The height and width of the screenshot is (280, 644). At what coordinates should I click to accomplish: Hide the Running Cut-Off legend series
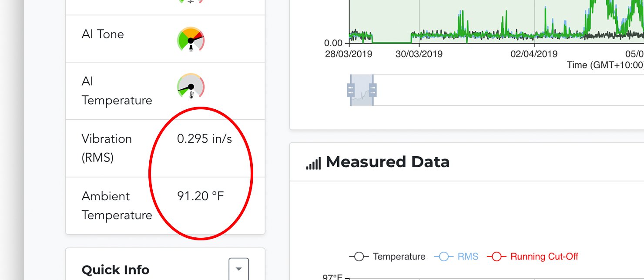click(532, 256)
